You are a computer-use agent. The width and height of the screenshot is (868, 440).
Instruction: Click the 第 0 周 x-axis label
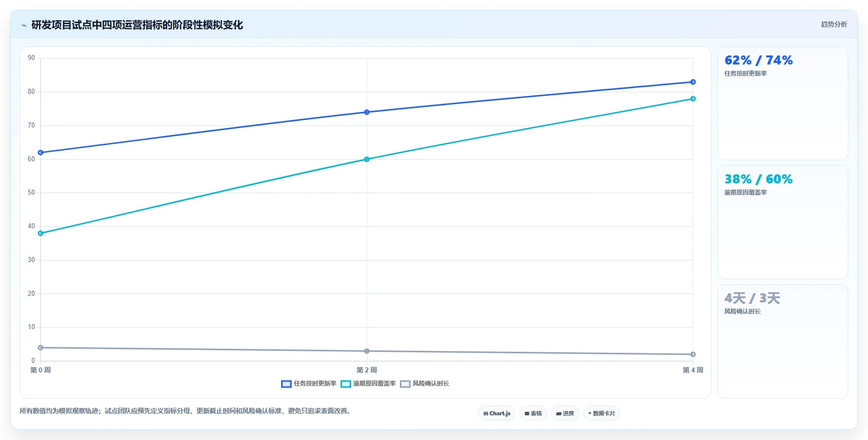coord(41,370)
